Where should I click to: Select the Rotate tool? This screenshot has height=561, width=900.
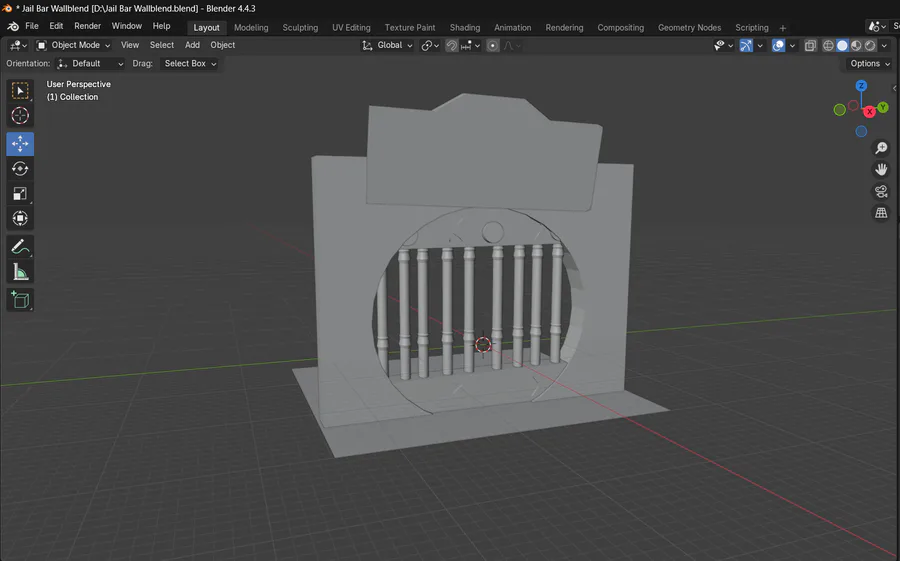click(20, 169)
